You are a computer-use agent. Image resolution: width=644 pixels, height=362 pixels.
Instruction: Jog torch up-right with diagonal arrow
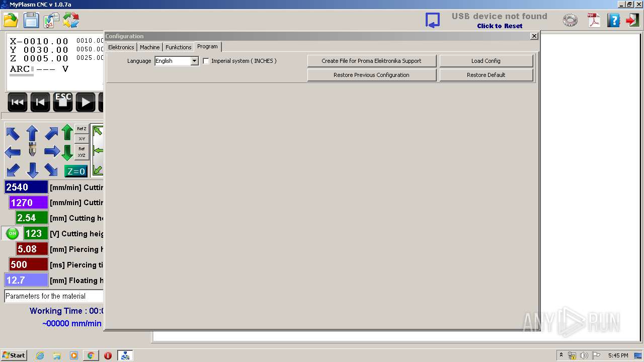point(51,133)
